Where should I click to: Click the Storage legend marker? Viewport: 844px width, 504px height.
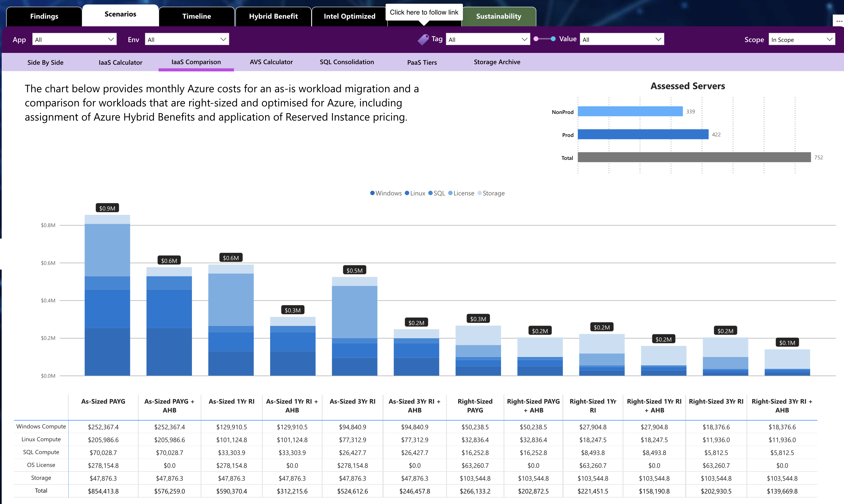[x=479, y=193]
